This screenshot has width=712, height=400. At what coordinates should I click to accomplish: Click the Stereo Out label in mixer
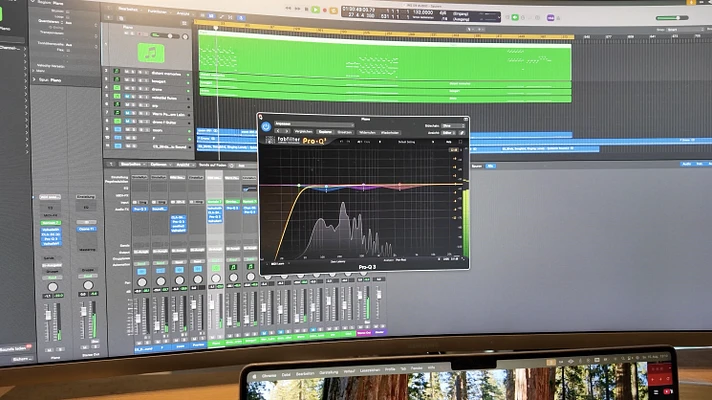point(364,333)
